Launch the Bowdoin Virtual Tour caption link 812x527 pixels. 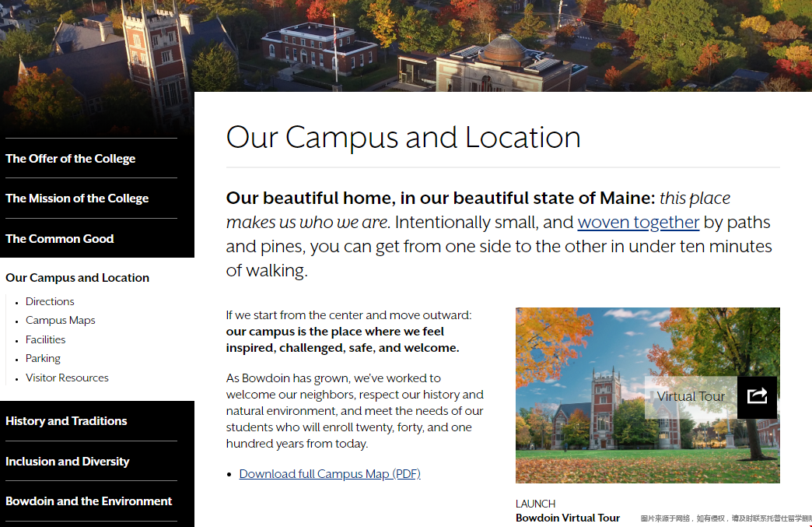[x=568, y=518]
